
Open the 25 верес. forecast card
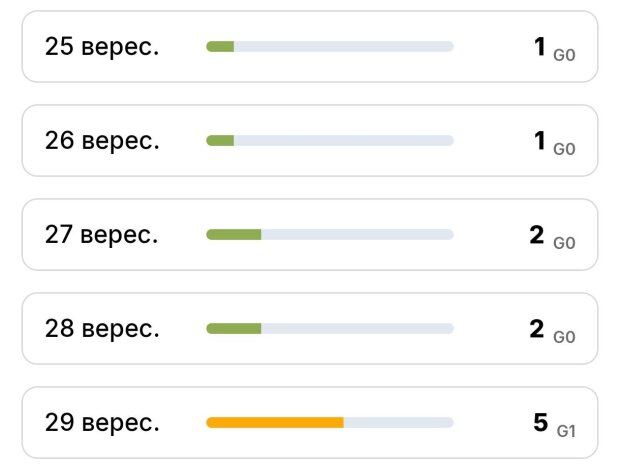click(310, 47)
